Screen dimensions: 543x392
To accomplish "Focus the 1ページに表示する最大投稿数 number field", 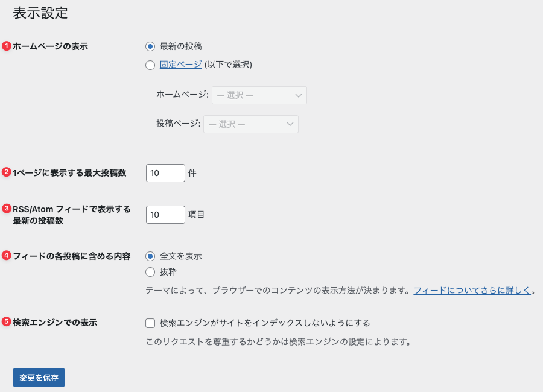I will 165,173.
